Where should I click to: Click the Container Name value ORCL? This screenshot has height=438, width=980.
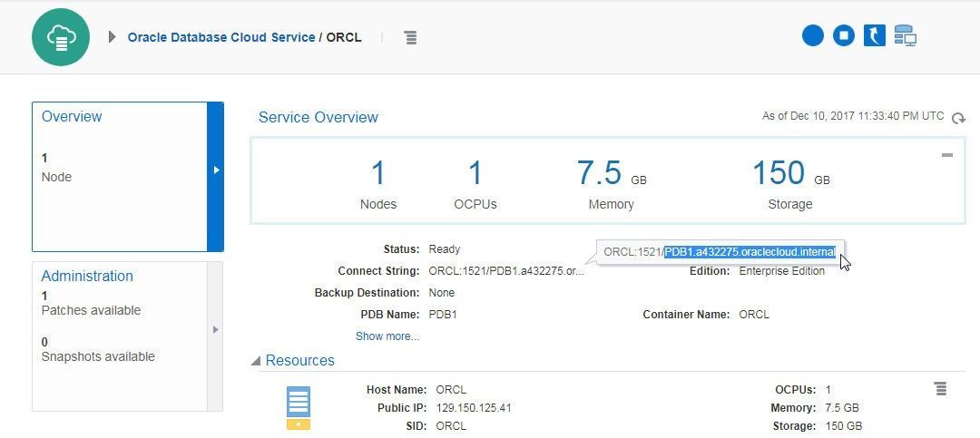pos(754,315)
